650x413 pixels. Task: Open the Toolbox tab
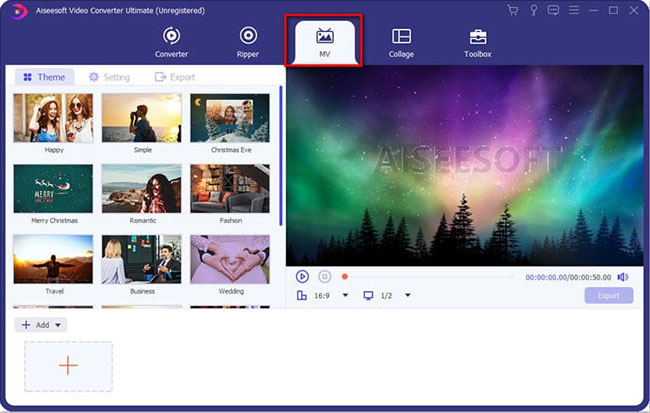(x=478, y=42)
